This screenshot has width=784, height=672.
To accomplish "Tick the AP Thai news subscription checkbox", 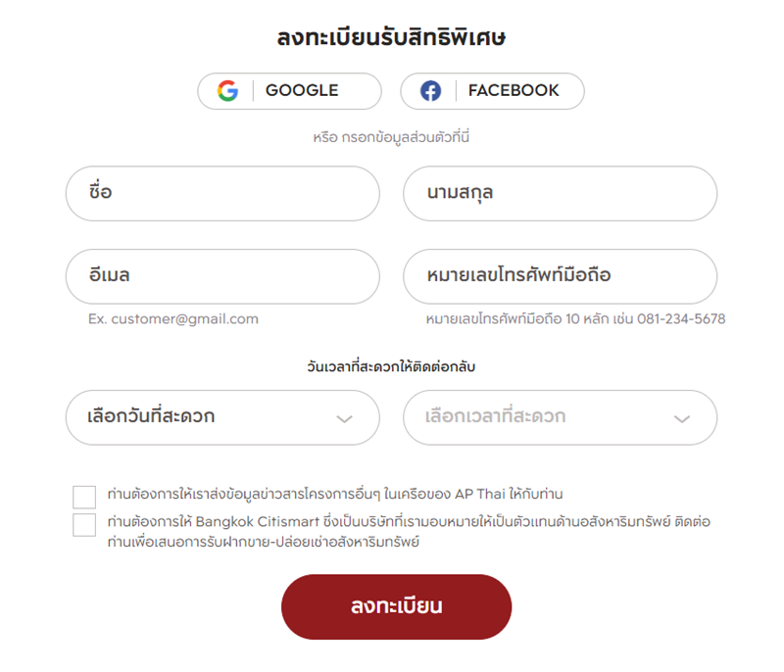I will tap(84, 497).
